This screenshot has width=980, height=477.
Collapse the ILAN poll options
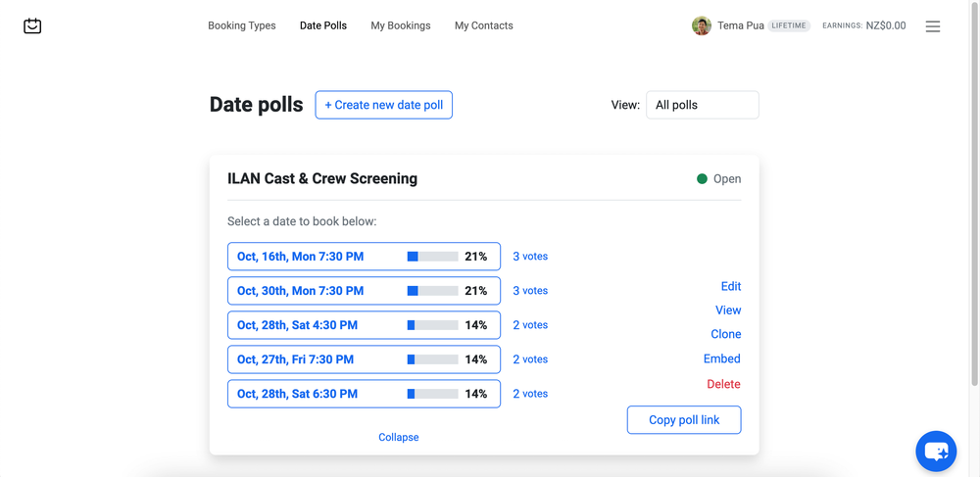[398, 437]
